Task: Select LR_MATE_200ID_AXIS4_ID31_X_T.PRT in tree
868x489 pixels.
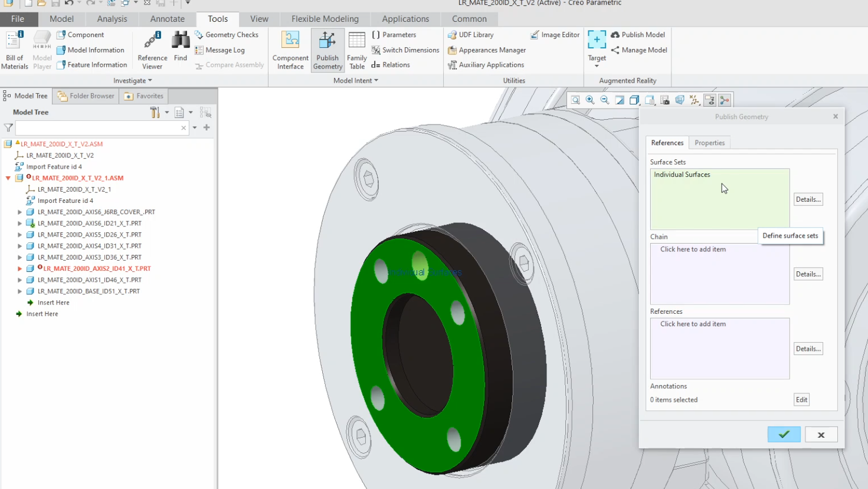Action: (90, 246)
